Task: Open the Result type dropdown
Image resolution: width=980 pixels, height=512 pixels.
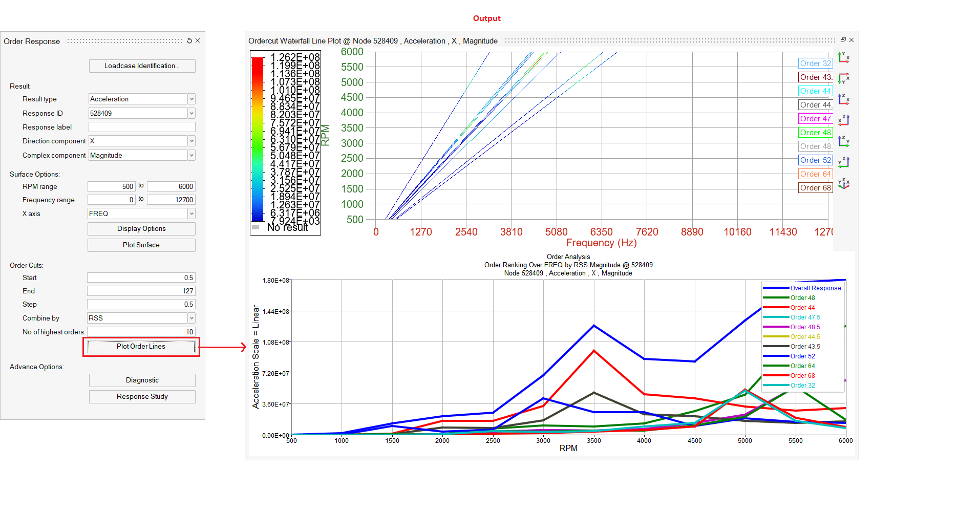Action: click(x=191, y=99)
